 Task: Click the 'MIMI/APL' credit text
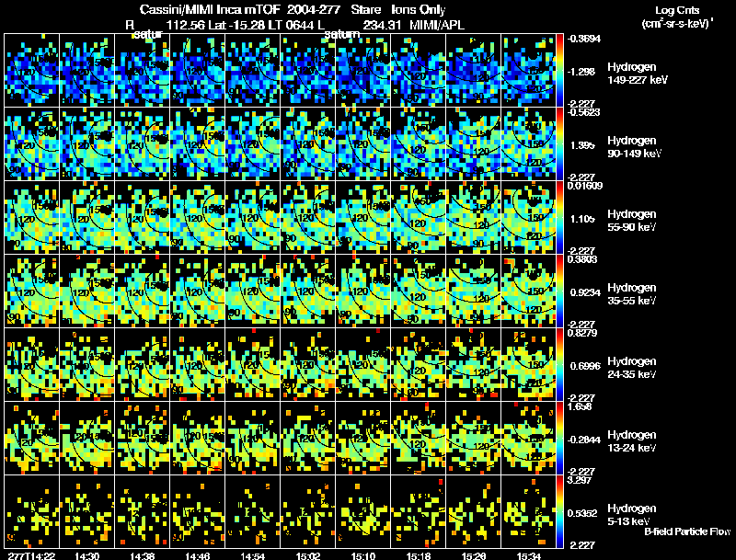pyautogui.click(x=436, y=25)
